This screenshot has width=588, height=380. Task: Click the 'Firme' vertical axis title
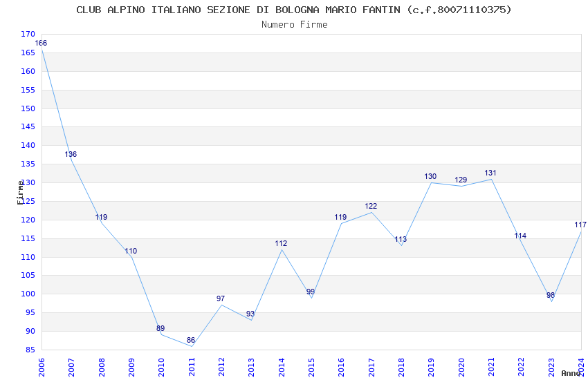20,193
